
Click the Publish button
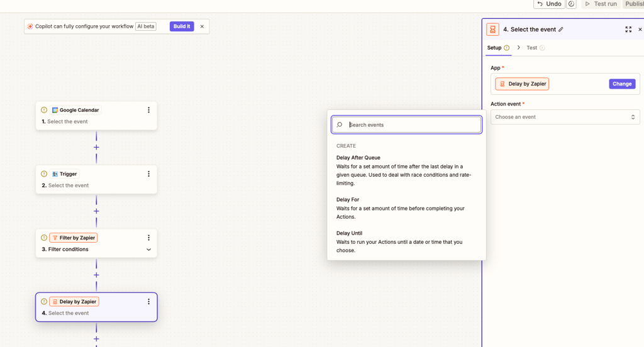634,4
